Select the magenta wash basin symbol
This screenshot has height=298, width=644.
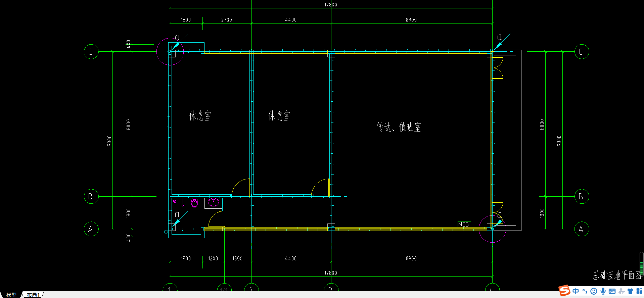[x=214, y=202]
